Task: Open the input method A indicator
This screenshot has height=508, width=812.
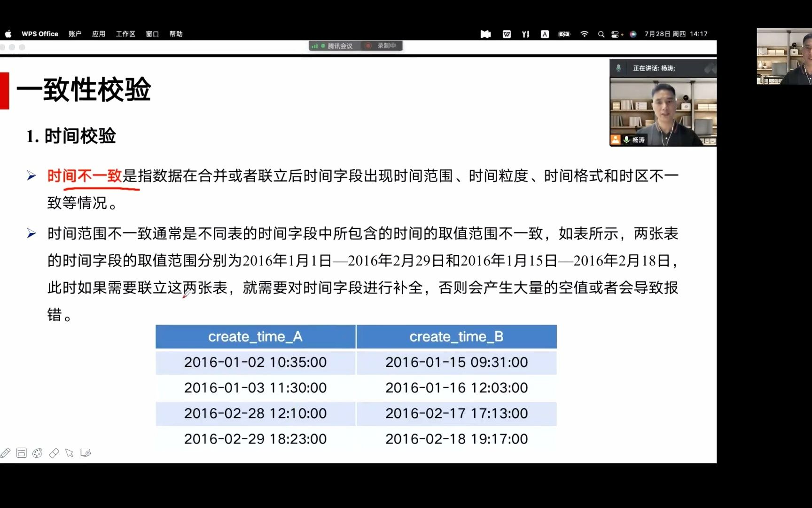Action: pos(545,34)
